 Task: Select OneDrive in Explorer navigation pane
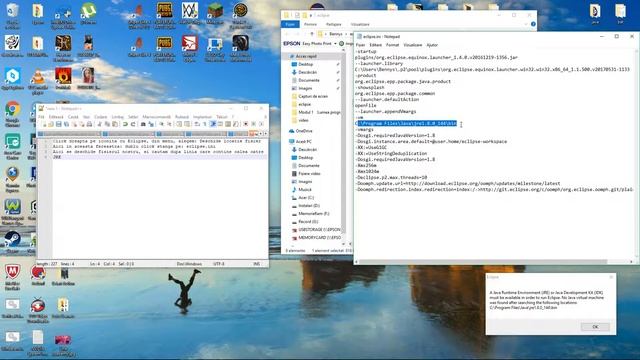[304, 131]
